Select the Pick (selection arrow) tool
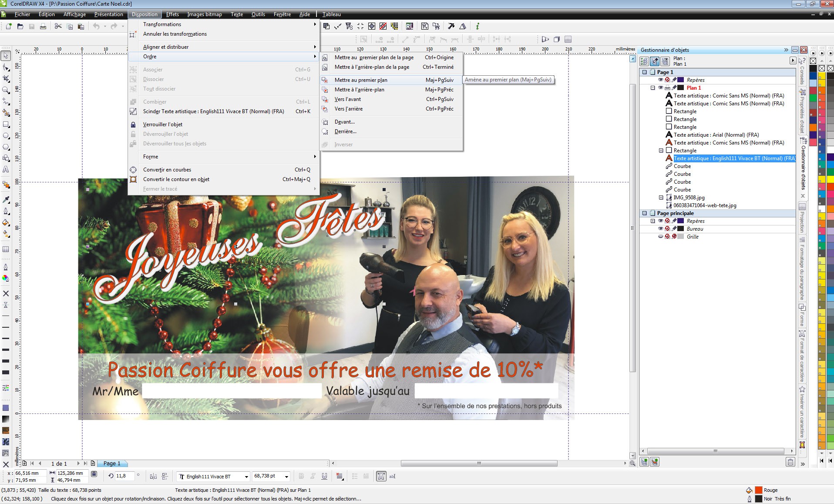This screenshot has width=834, height=504. coord(6,56)
